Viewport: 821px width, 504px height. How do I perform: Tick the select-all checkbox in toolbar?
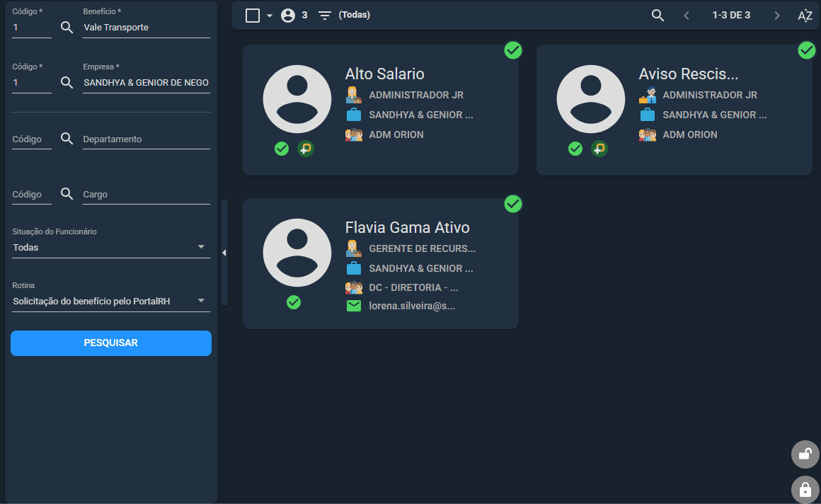click(x=253, y=15)
